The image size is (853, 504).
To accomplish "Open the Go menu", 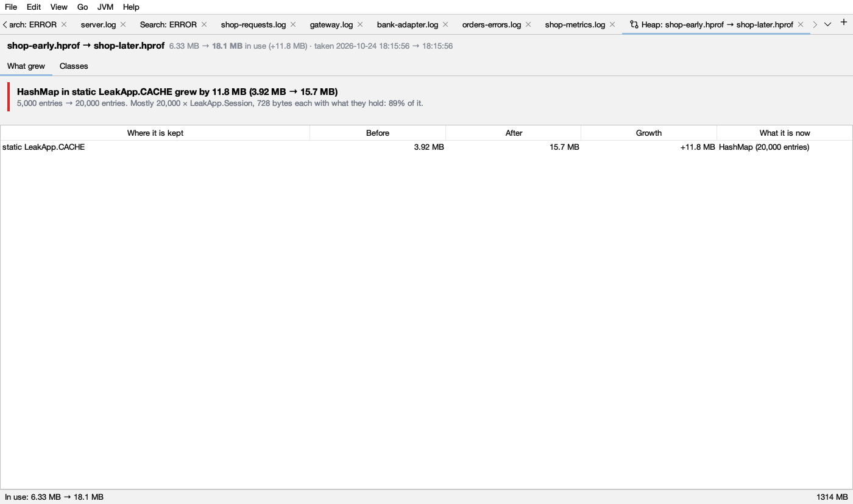I will tap(83, 7).
